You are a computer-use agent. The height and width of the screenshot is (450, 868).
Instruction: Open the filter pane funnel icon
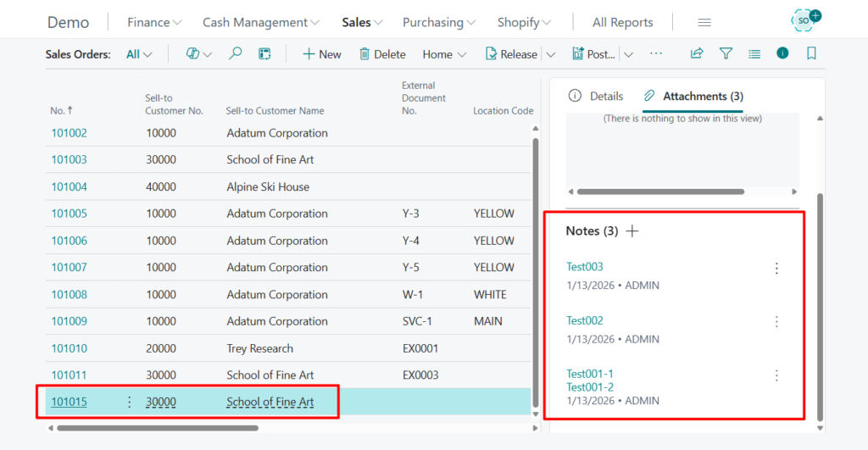[x=726, y=53]
